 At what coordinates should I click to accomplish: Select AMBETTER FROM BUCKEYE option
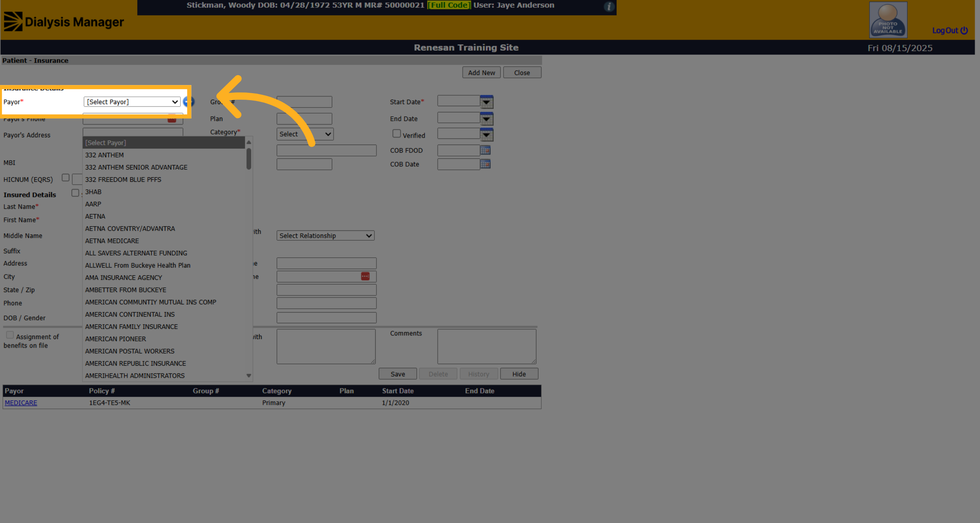[164, 290]
